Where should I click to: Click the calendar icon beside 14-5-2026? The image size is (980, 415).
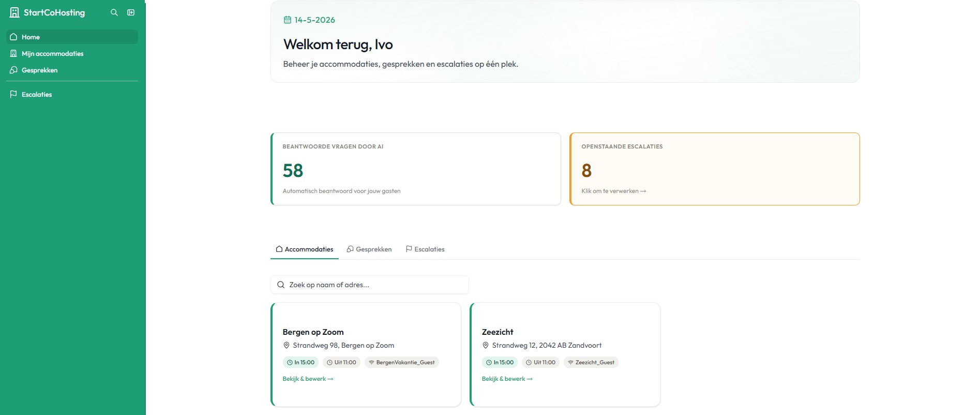(x=288, y=20)
